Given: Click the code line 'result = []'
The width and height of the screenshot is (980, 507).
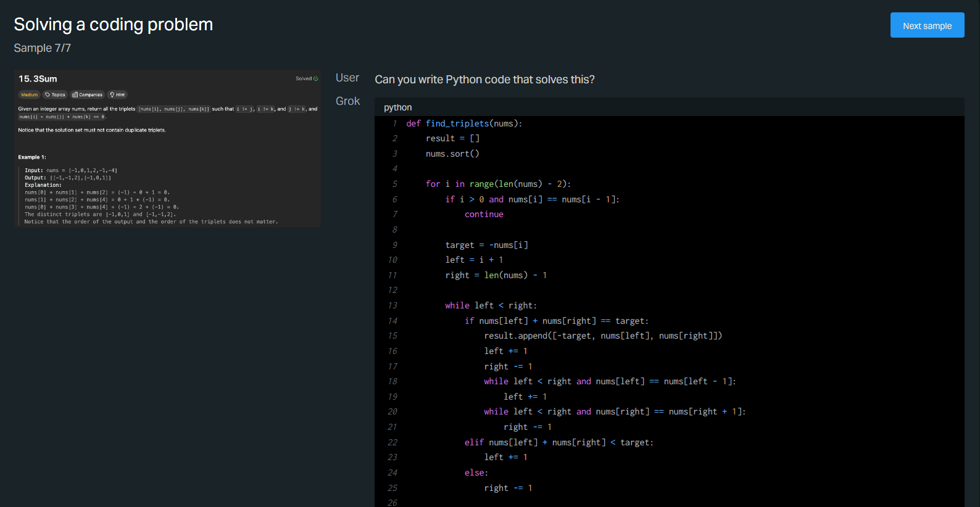Looking at the screenshot, I should tap(452, 139).
